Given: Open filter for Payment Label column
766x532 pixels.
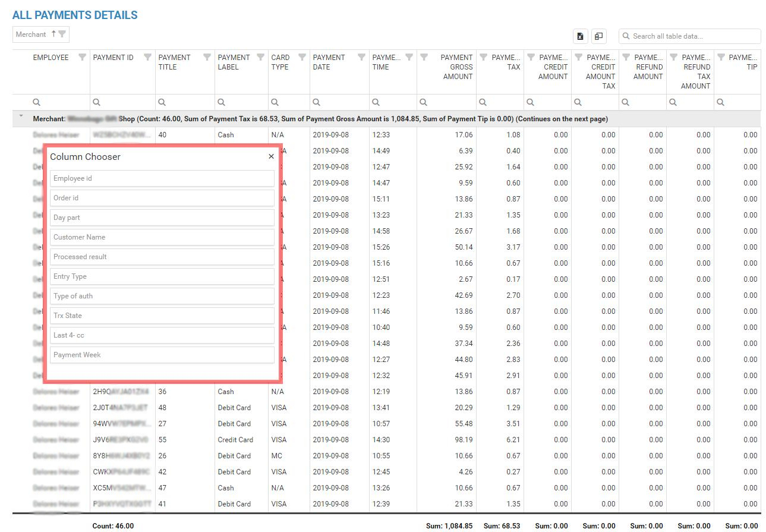Looking at the screenshot, I should [261, 58].
